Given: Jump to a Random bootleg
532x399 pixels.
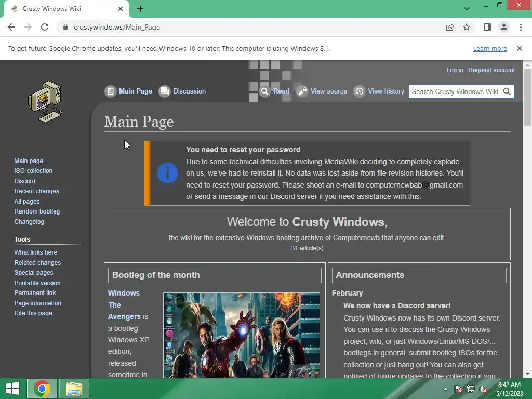Looking at the screenshot, I should pyautogui.click(x=37, y=211).
